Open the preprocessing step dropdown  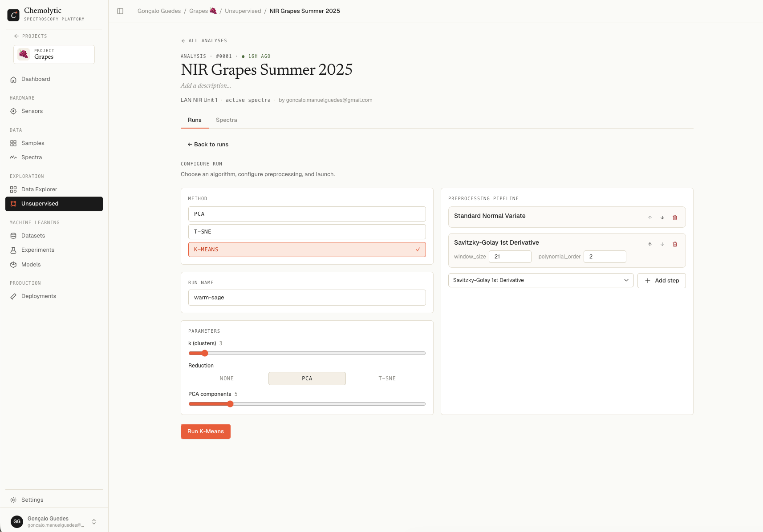point(541,280)
